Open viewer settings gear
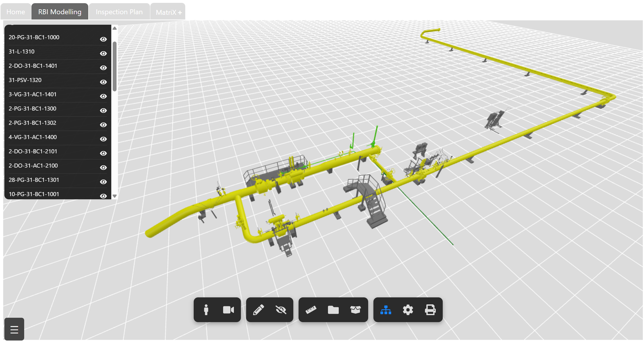Image resolution: width=644 pixels, height=341 pixels. (x=408, y=310)
